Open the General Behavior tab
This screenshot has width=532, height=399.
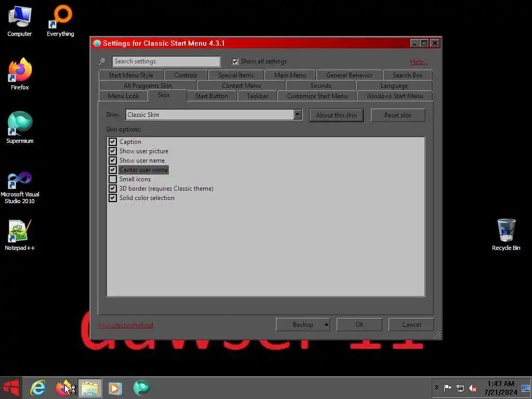click(x=350, y=75)
